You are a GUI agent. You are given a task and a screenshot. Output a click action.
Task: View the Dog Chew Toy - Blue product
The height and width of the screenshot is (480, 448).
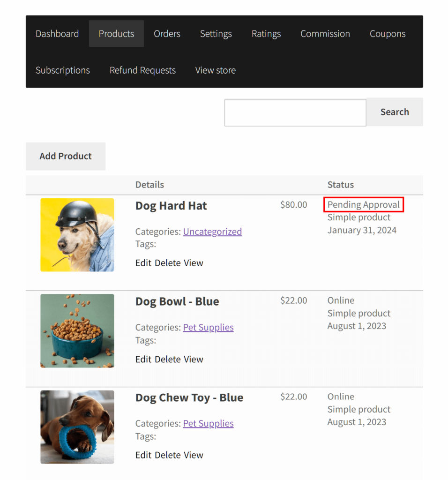click(x=194, y=455)
